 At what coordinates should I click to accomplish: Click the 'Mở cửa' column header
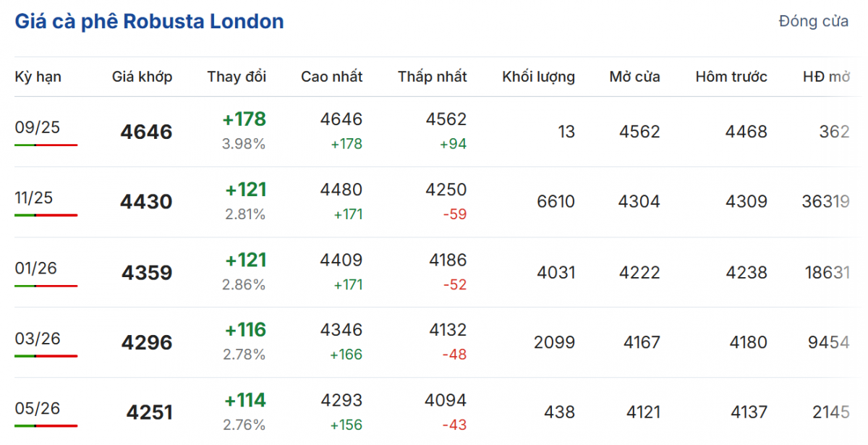tap(634, 77)
